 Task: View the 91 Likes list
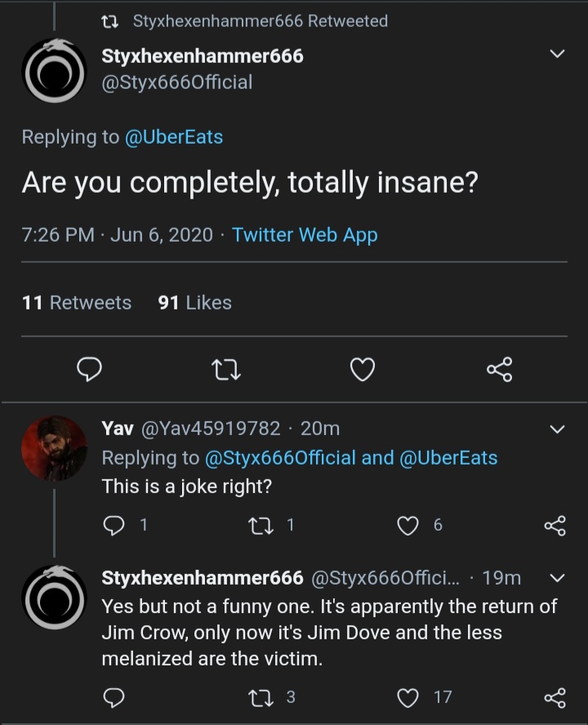click(x=194, y=302)
